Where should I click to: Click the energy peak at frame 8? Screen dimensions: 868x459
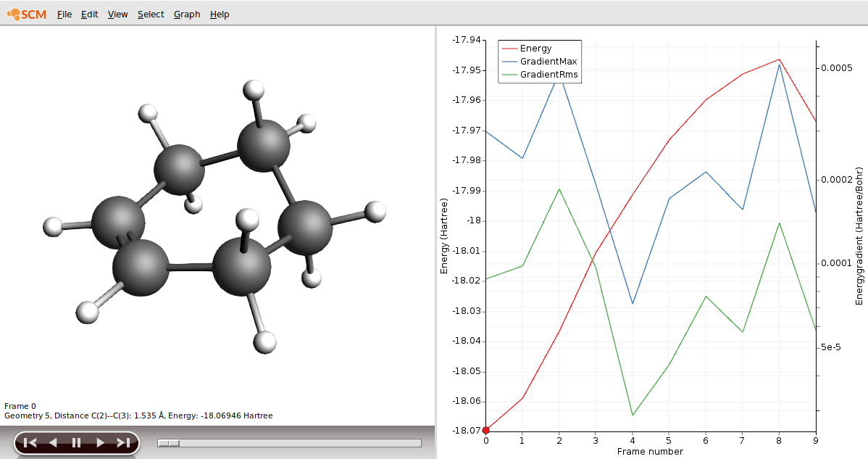point(779,59)
